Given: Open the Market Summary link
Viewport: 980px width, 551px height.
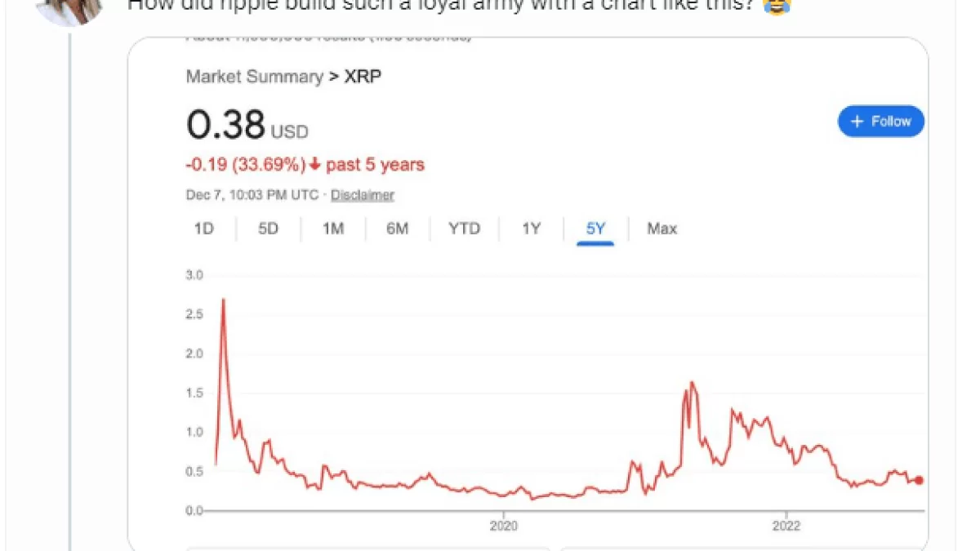Looking at the screenshot, I should (254, 77).
